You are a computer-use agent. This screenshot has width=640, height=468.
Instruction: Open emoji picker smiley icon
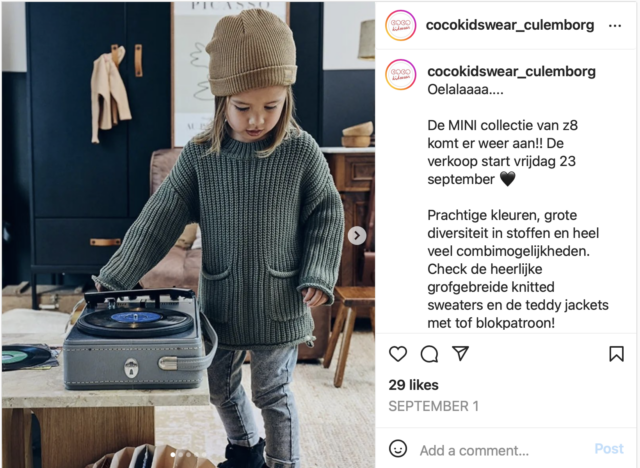point(398,449)
